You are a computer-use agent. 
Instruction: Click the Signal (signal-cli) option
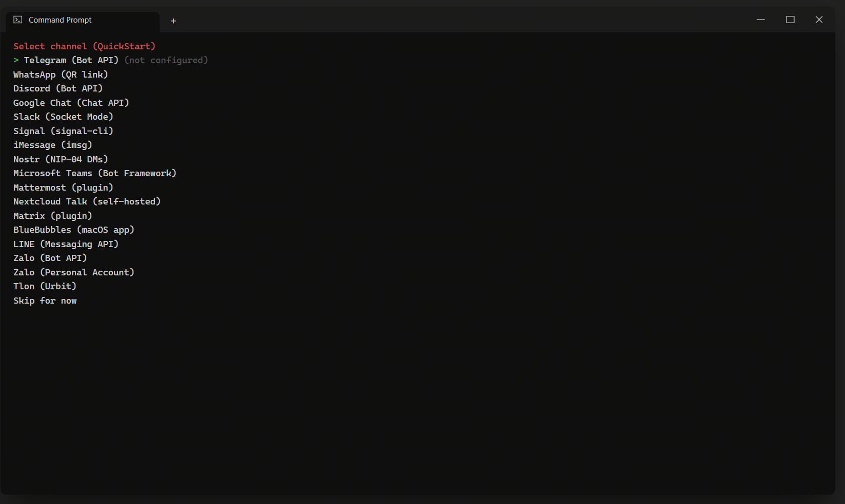63,131
